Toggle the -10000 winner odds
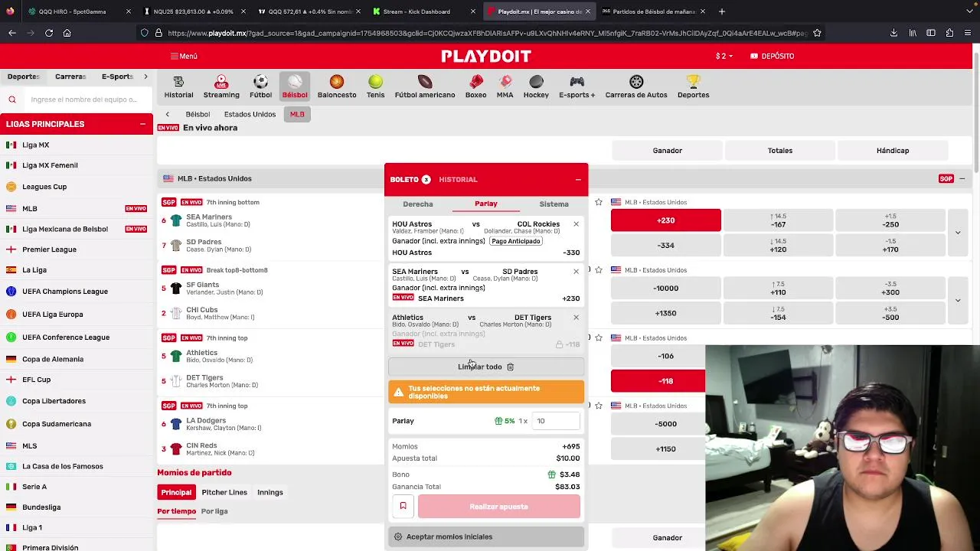 tap(666, 289)
